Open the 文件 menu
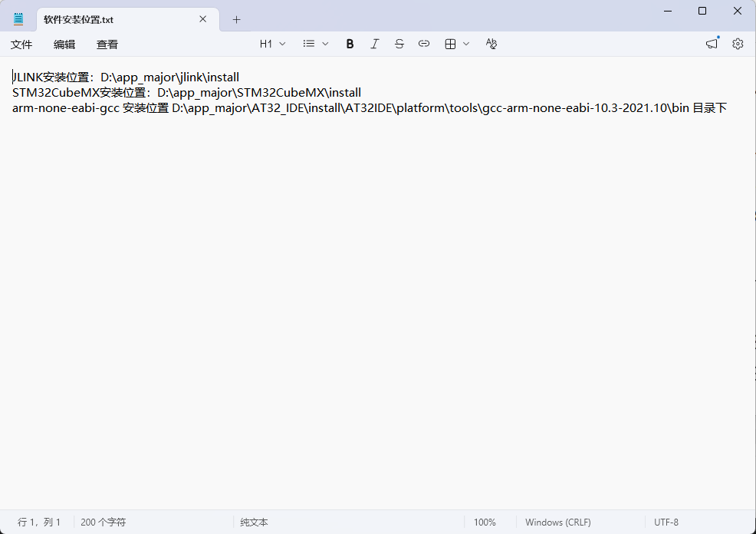This screenshot has width=756, height=534. tap(21, 44)
